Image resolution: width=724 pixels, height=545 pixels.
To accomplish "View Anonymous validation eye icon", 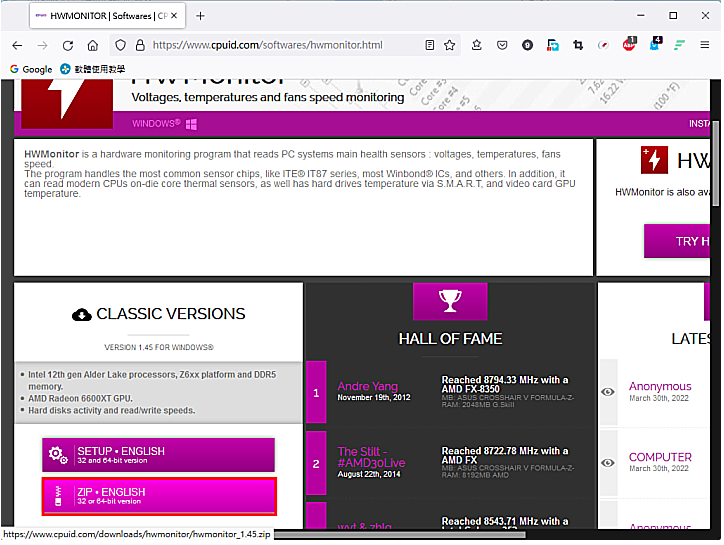I will [x=608, y=392].
